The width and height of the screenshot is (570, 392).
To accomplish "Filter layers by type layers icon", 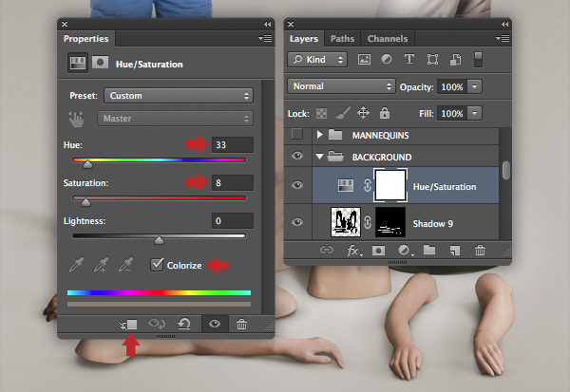I will pos(411,60).
